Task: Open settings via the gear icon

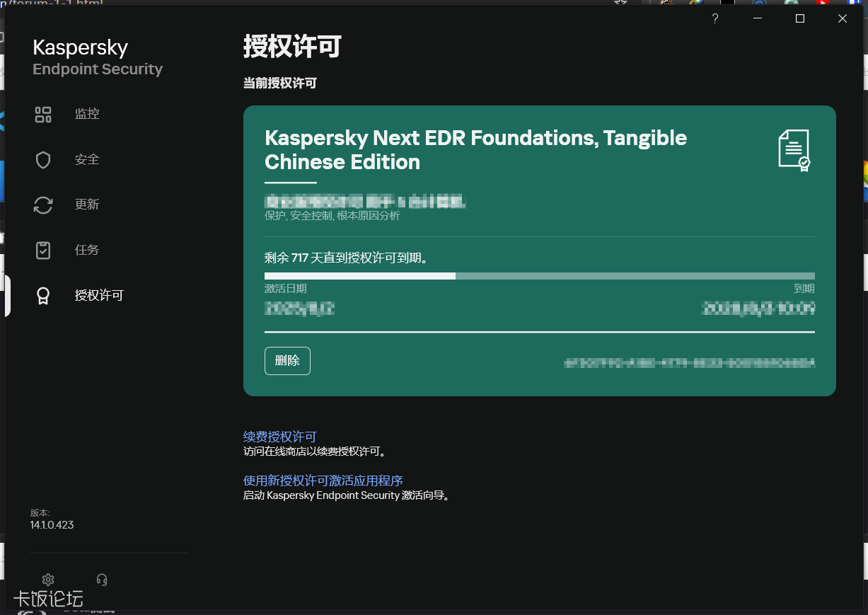Action: pyautogui.click(x=48, y=580)
